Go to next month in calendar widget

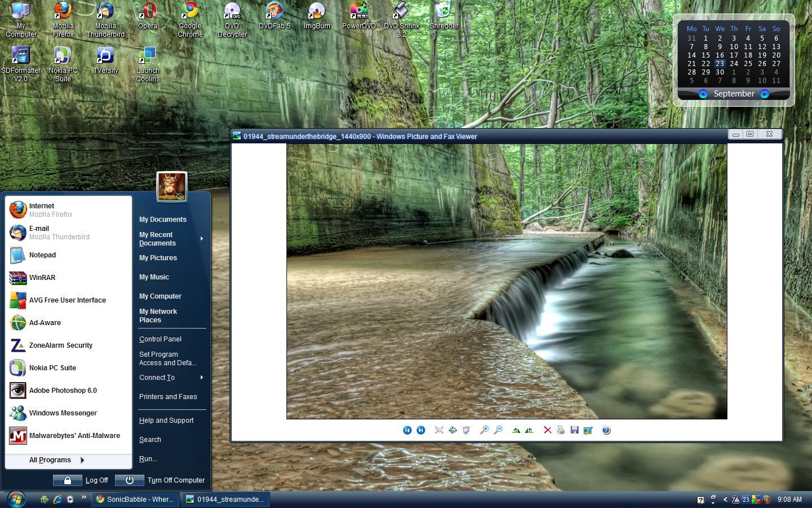coord(765,94)
